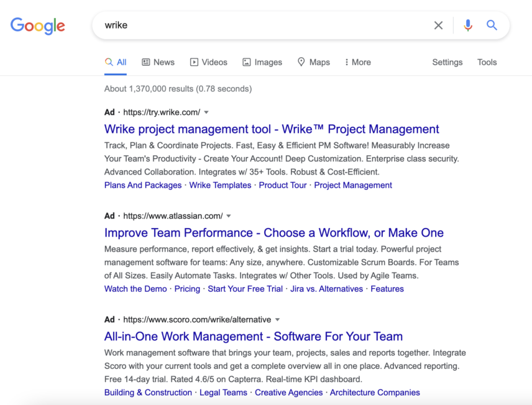
Task: Click inside the search input field containing wrike
Action: point(265,25)
